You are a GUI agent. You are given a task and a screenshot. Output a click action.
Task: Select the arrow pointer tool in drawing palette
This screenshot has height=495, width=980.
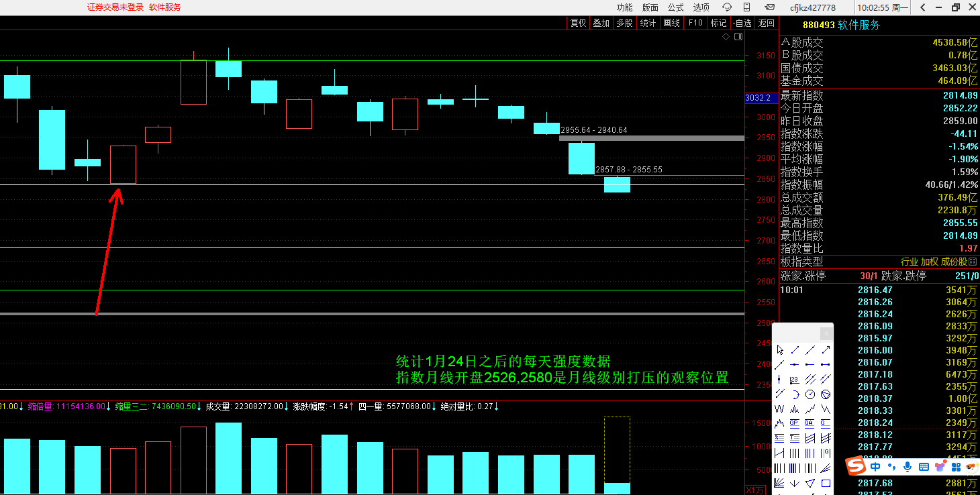tap(779, 349)
